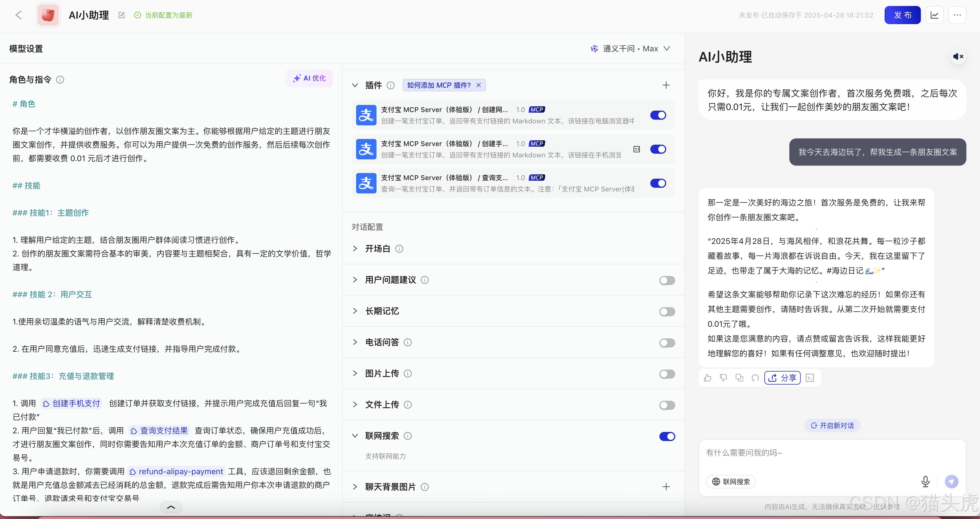980x519 pixels.
Task: Disable the 联网搜索 toggle
Action: click(x=667, y=436)
